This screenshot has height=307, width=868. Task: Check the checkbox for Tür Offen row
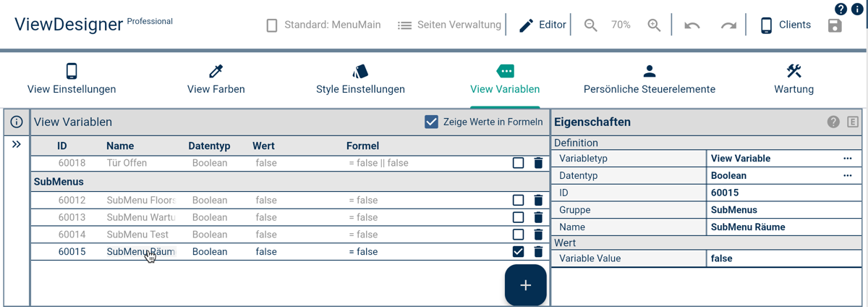pyautogui.click(x=518, y=163)
